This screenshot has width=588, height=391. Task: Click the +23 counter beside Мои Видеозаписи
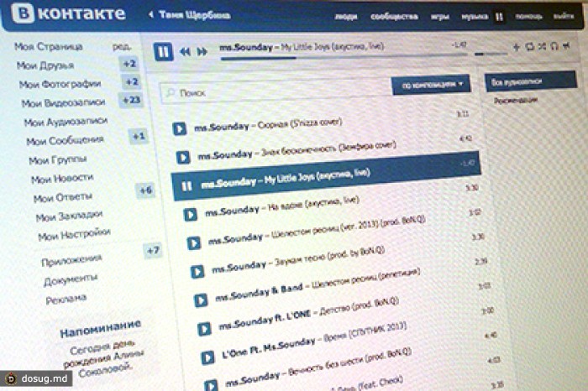click(x=131, y=100)
